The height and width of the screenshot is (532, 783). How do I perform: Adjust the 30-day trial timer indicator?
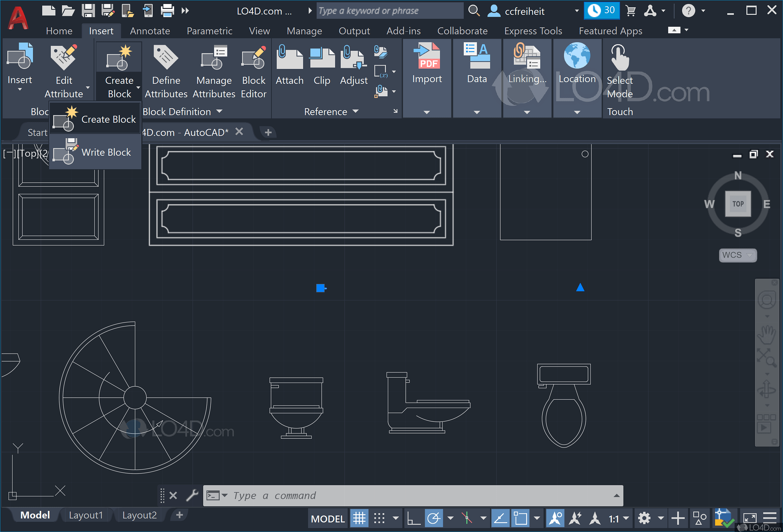click(602, 10)
